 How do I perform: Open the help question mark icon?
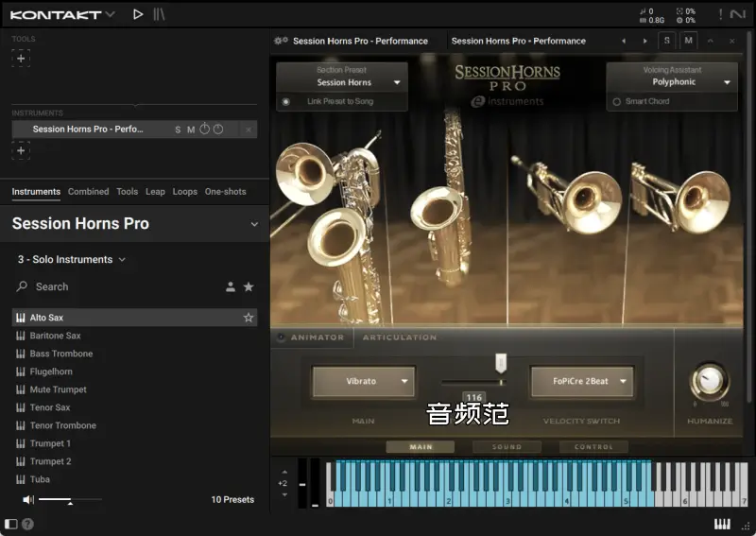point(28,524)
